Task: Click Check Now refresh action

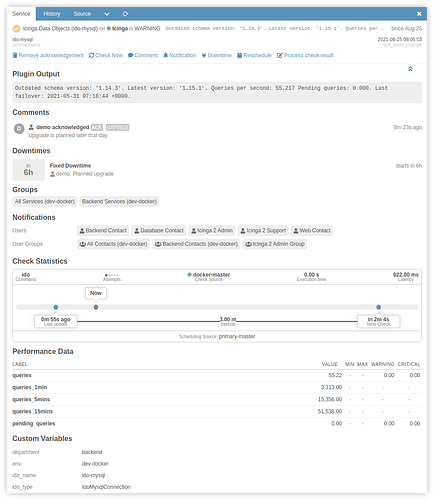Action: (x=106, y=55)
